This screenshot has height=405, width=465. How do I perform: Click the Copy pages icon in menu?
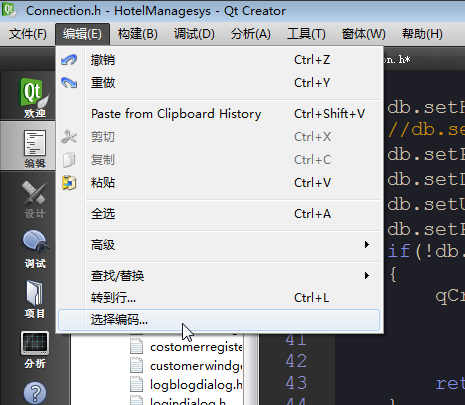click(x=69, y=160)
